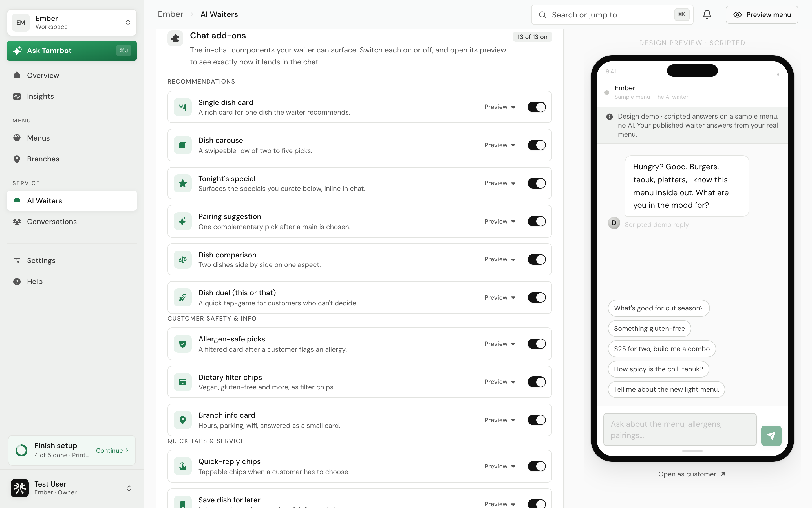812x508 pixels.
Task: Click the Dietary filter chips icon
Action: (x=182, y=382)
